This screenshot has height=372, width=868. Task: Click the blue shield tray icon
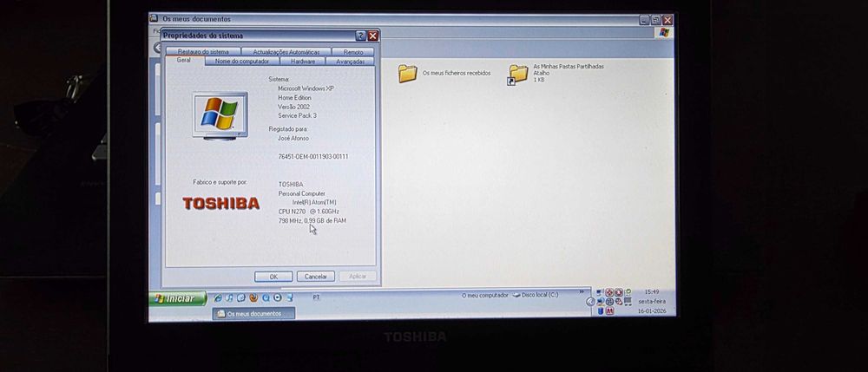coord(601,311)
